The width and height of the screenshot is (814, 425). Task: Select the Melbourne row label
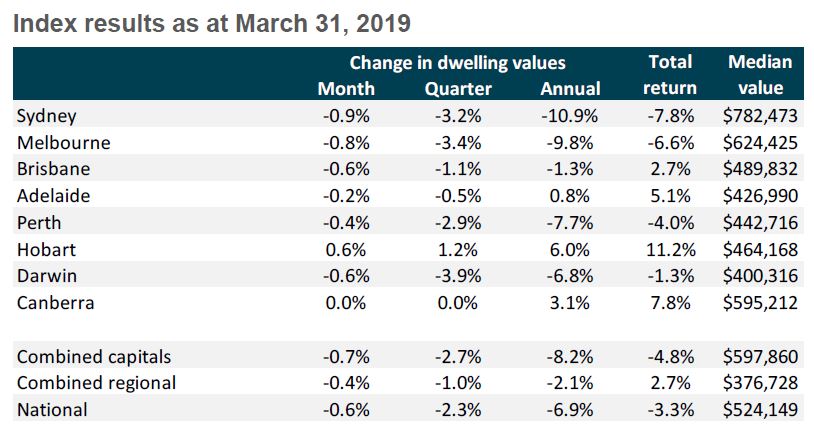[62, 143]
